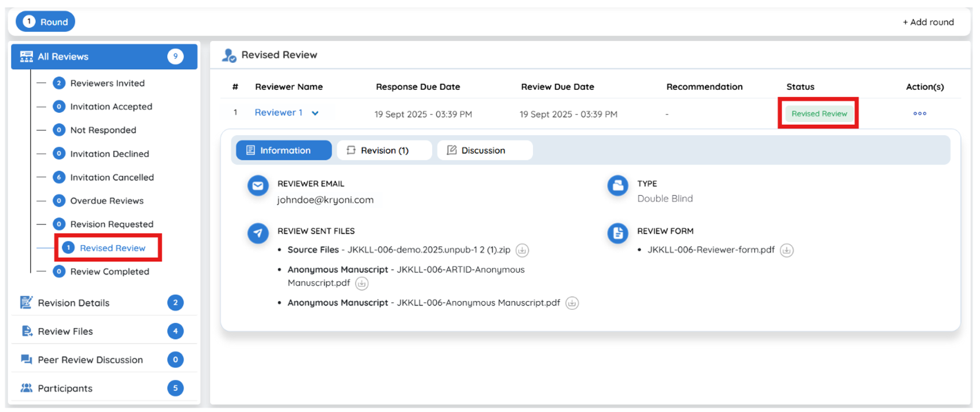Open the Reviewer 1 name link
The image size is (980, 412).
pyautogui.click(x=279, y=113)
